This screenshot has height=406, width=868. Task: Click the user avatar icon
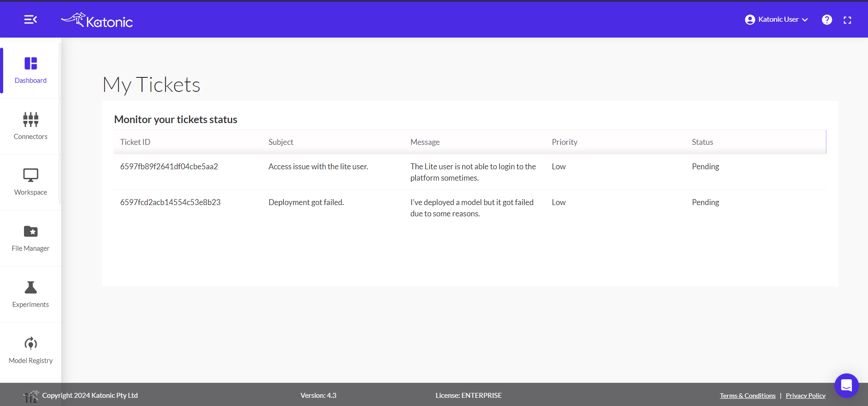[750, 19]
